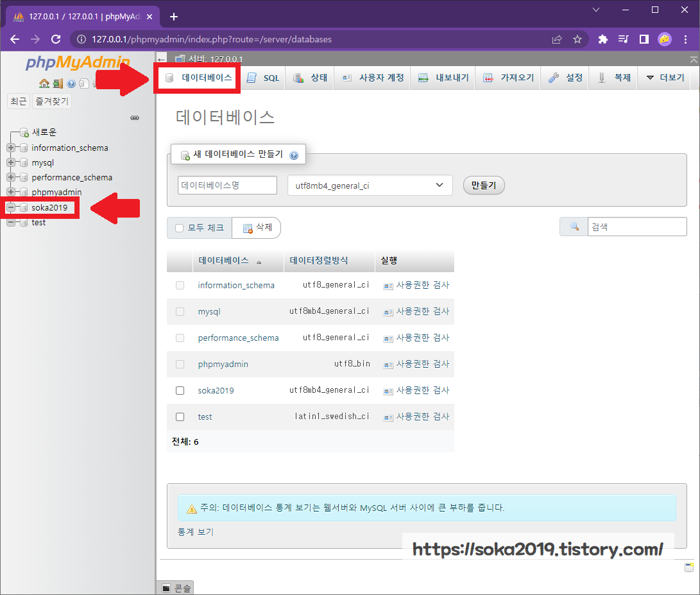Check the soka2019 row checkbox

180,390
